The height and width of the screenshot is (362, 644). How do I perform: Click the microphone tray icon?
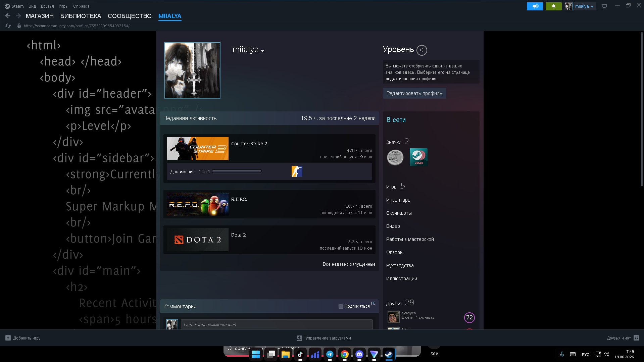562,354
